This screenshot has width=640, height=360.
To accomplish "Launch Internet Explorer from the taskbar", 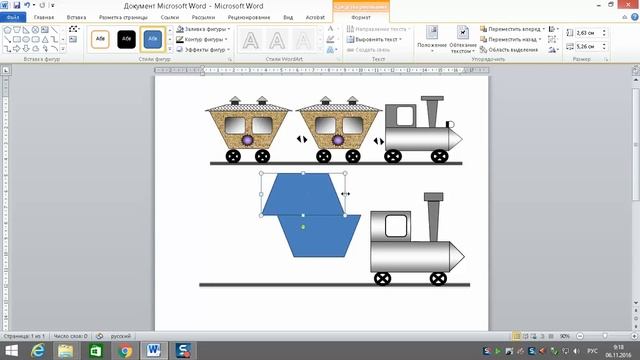I will click(38, 351).
